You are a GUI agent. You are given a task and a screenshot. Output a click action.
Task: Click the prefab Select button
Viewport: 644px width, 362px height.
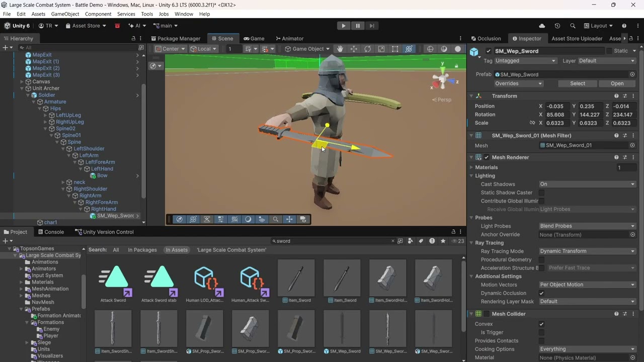point(578,83)
